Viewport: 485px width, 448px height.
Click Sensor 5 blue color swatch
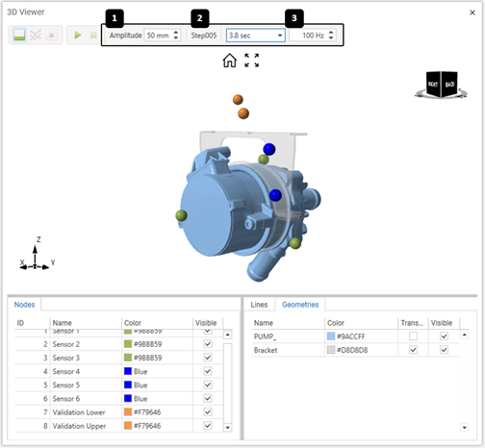coord(128,385)
